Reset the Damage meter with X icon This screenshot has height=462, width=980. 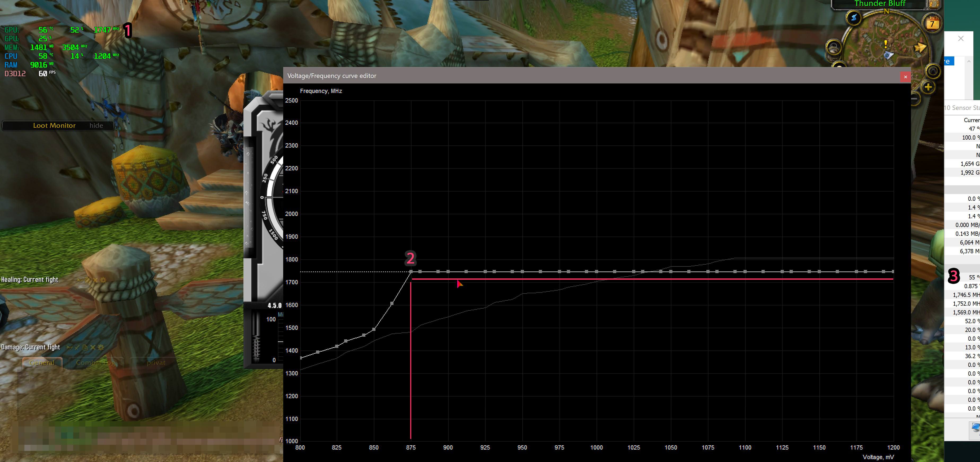click(93, 347)
